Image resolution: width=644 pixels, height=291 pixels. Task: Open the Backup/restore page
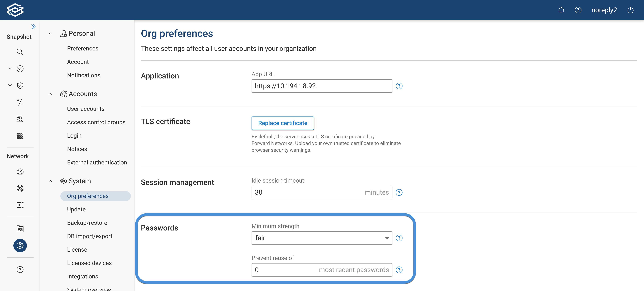tap(87, 223)
